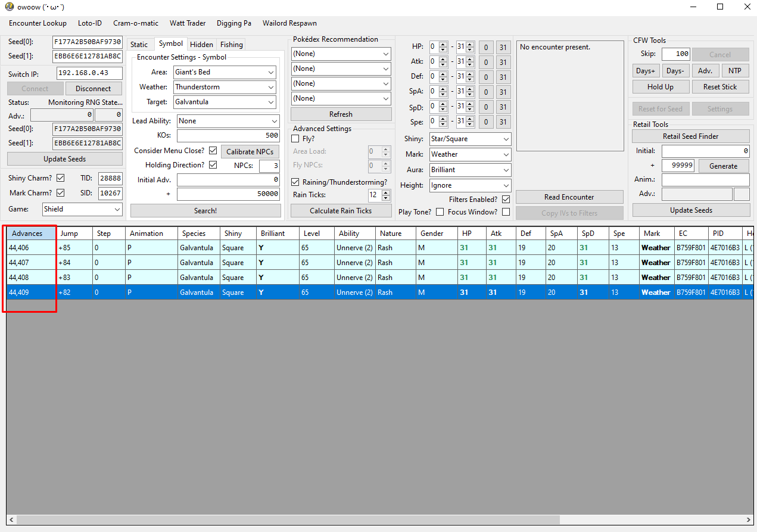Open the Aura filter dropdown
The image size is (757, 532).
[x=471, y=170]
